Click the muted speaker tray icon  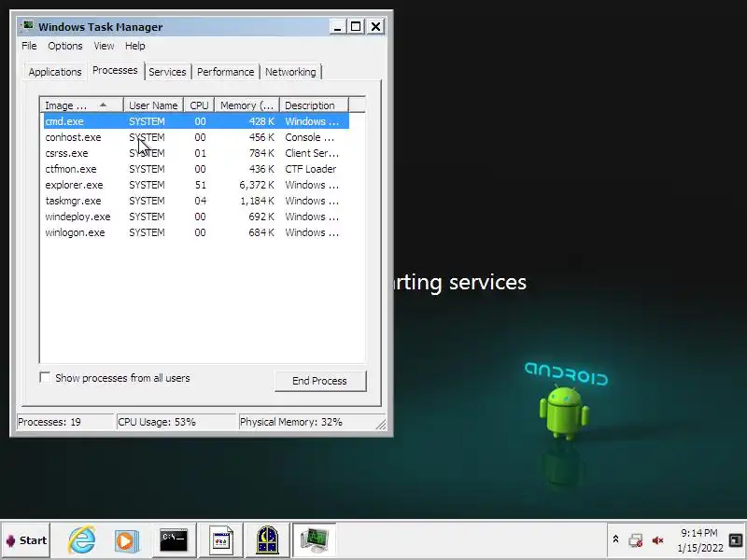pyautogui.click(x=658, y=540)
